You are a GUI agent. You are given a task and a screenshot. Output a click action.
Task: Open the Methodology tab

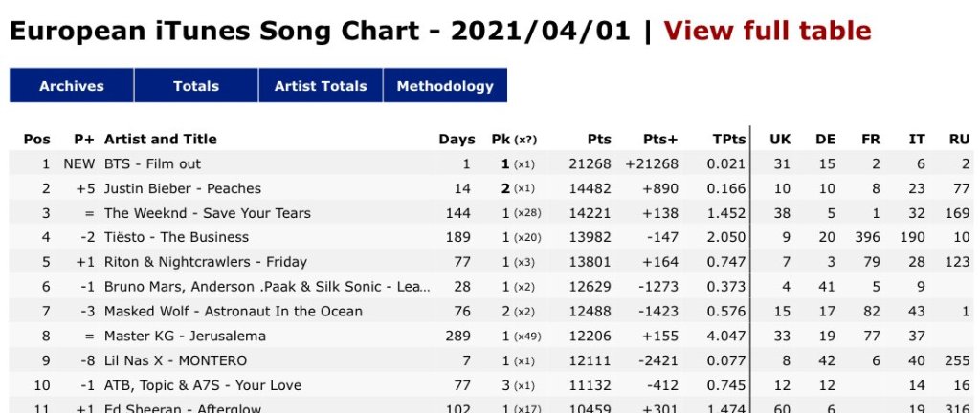pyautogui.click(x=445, y=86)
